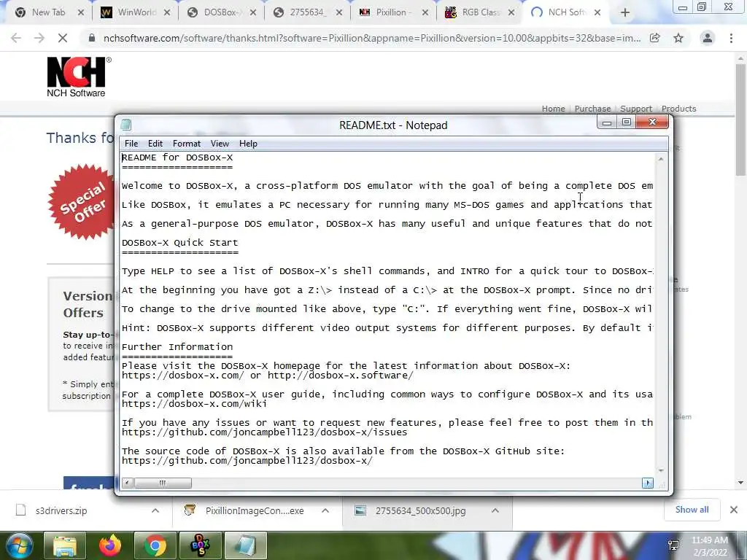Expand options for s3drivers.zip download
Screen dimensions: 747x560
pos(155,510)
